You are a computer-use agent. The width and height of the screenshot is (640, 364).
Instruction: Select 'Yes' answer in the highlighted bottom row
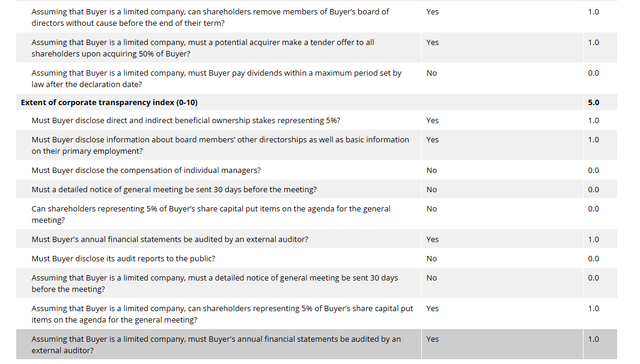click(432, 339)
